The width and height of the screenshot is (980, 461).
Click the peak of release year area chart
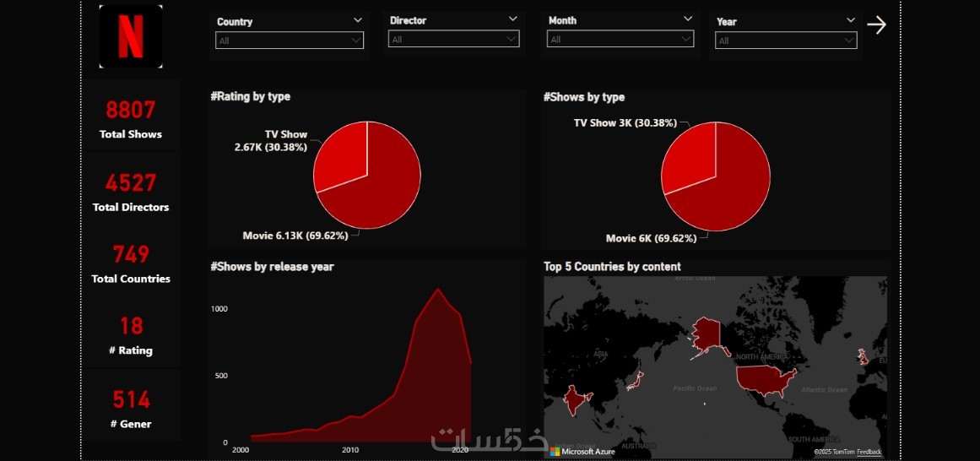pos(437,289)
